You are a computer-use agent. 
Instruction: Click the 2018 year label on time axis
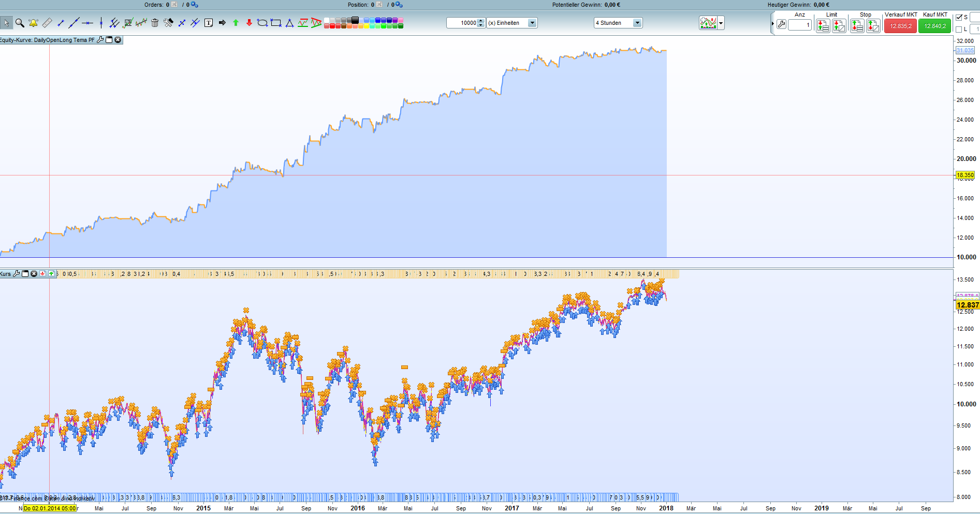[x=666, y=508]
